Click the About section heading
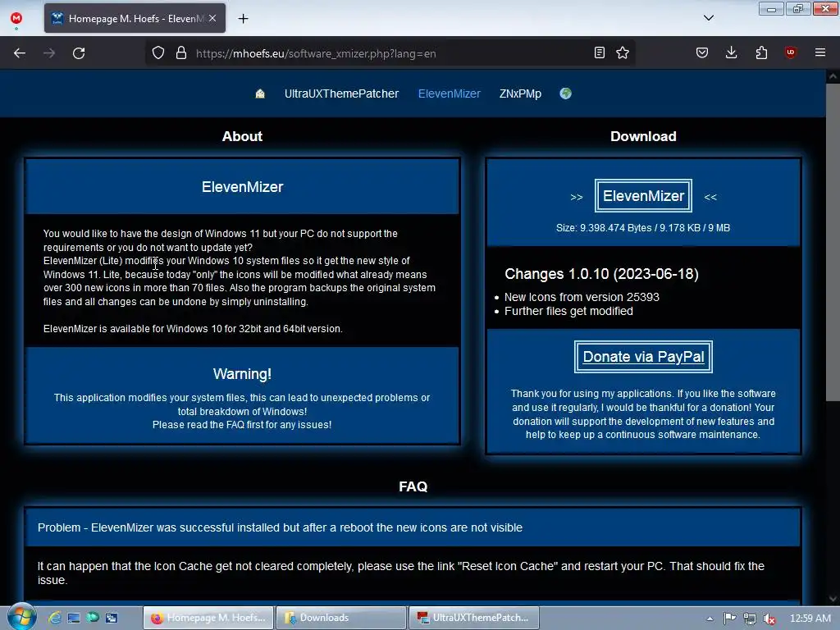The image size is (840, 630). (x=242, y=136)
